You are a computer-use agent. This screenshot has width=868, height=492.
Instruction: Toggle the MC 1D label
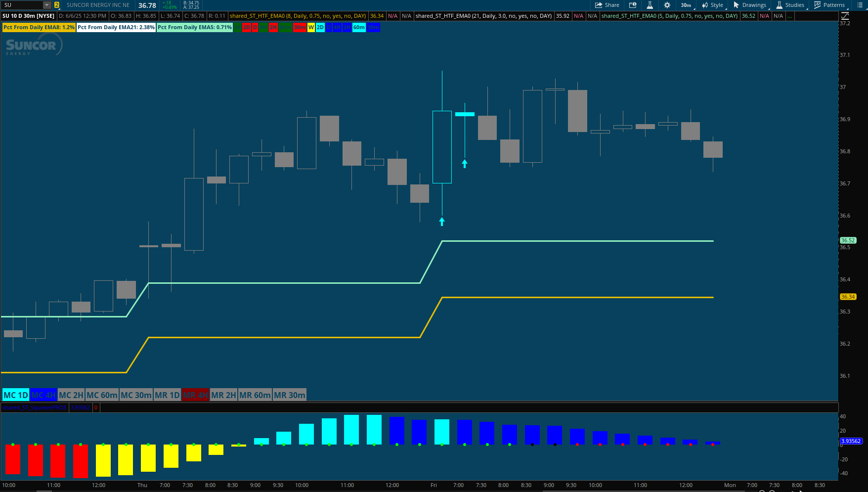point(15,395)
